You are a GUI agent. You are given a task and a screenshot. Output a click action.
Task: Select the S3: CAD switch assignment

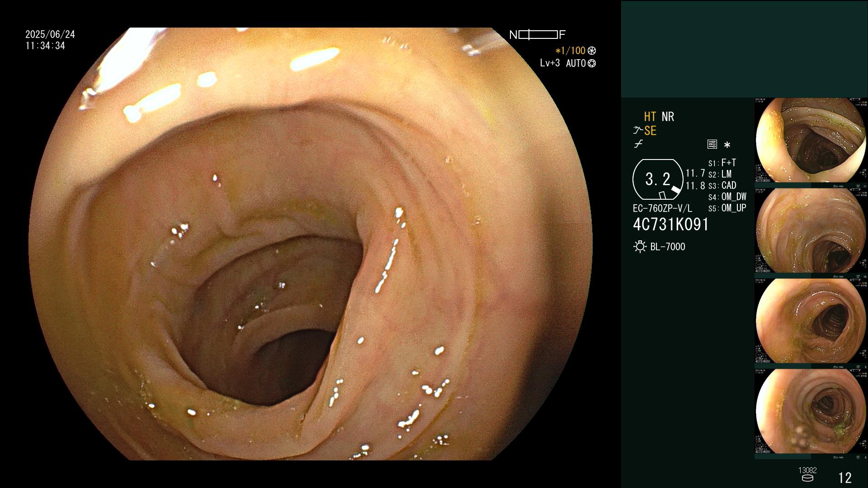722,185
